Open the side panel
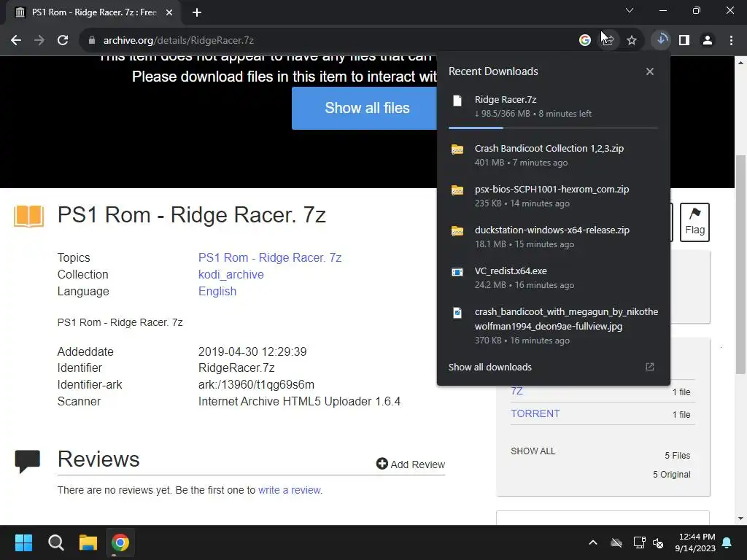This screenshot has width=747, height=560. pos(684,41)
